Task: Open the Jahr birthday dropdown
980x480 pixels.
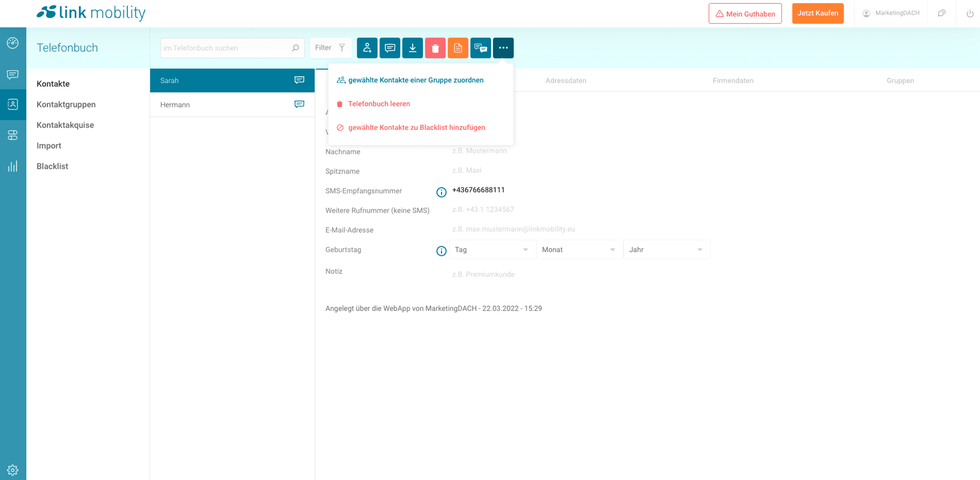Action: pyautogui.click(x=666, y=250)
